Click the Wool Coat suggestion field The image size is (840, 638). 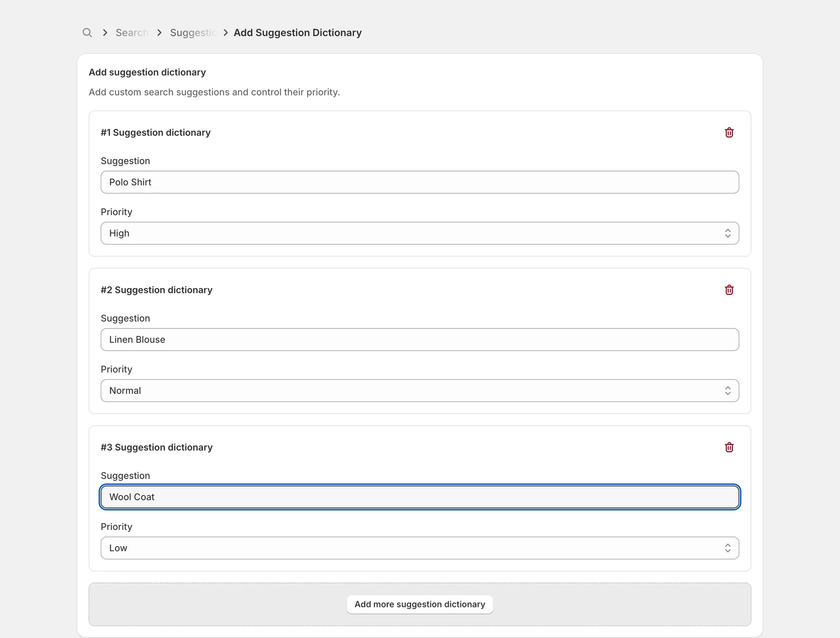pyautogui.click(x=420, y=497)
